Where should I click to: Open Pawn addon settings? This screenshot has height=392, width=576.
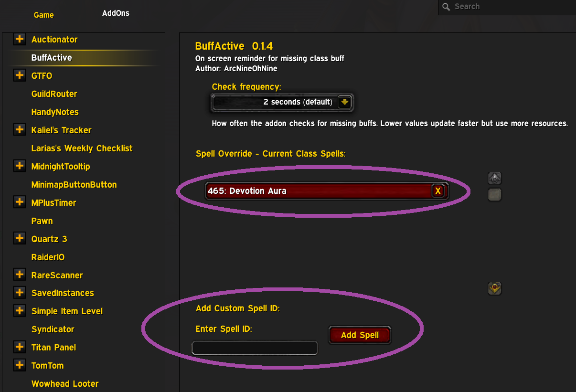pos(42,221)
